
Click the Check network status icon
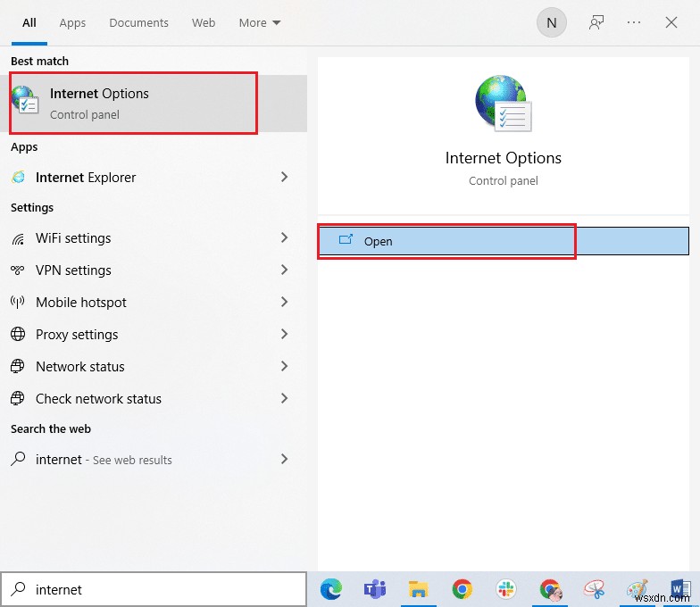(18, 398)
